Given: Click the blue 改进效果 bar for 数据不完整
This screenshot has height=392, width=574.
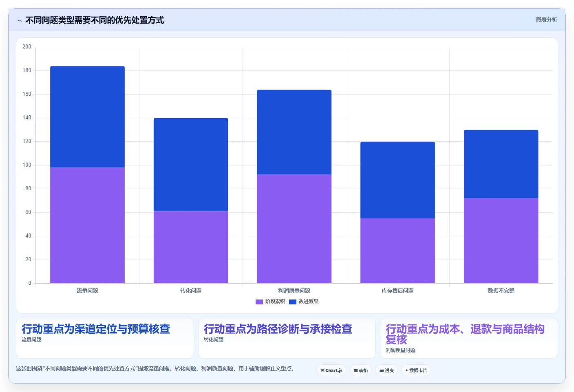Looking at the screenshot, I should [501, 164].
